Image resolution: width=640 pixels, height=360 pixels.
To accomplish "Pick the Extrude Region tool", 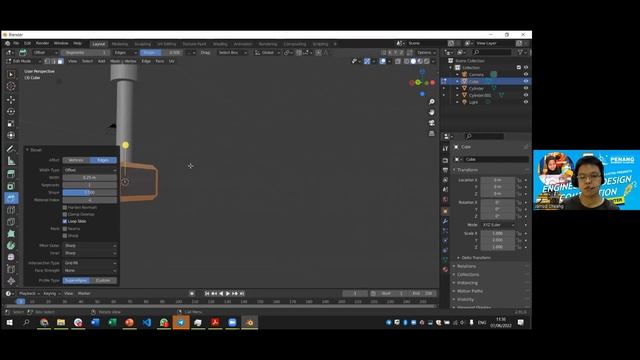I will click(x=11, y=174).
